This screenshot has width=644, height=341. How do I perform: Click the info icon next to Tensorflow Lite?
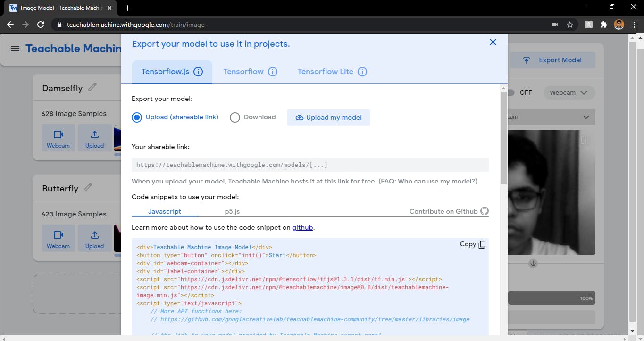pyautogui.click(x=362, y=72)
